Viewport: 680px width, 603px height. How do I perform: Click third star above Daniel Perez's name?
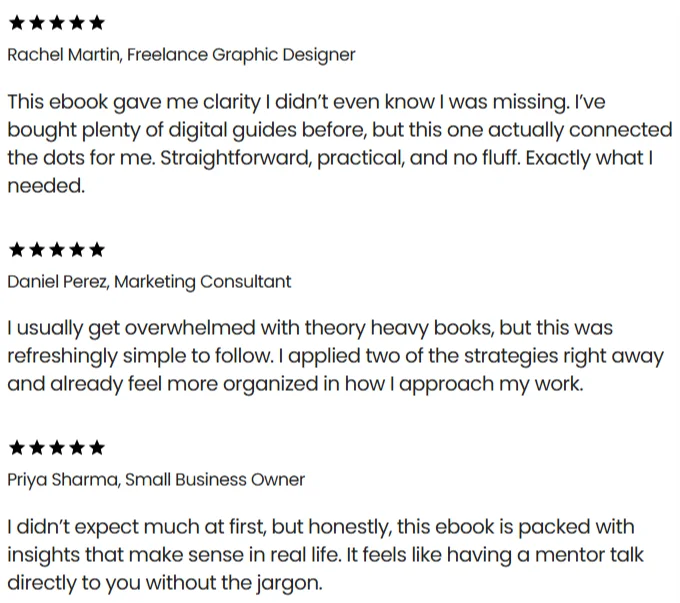56,250
